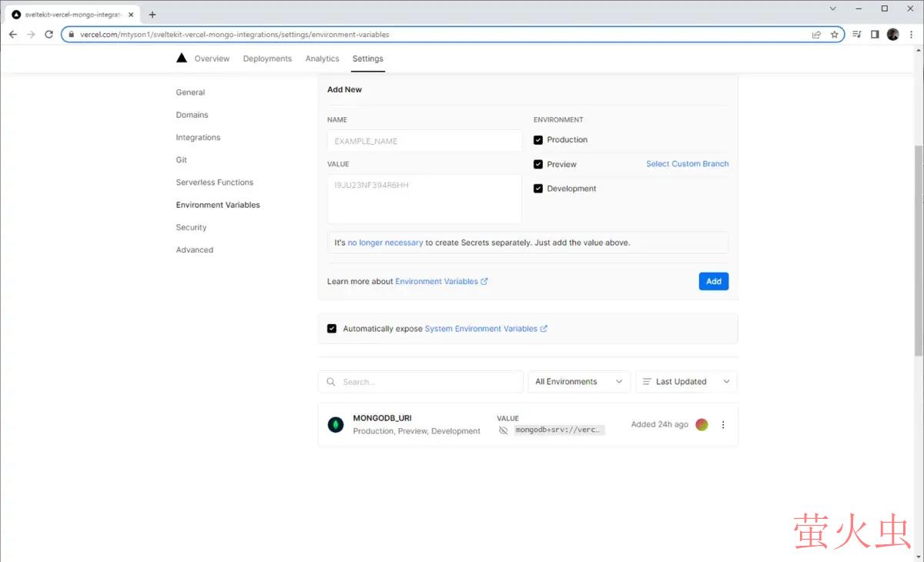The width and height of the screenshot is (924, 562).
Task: Click the Vercel triangle logo
Action: point(181,59)
